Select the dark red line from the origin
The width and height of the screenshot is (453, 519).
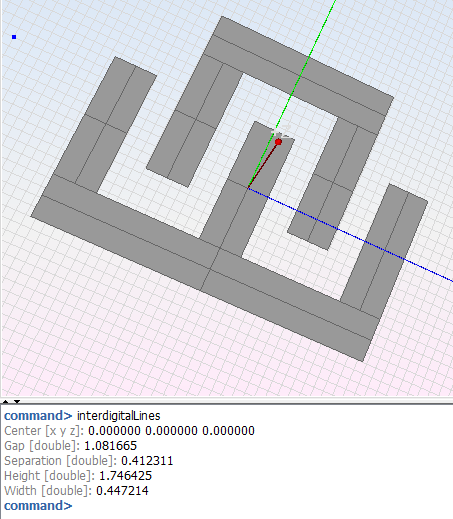click(263, 165)
